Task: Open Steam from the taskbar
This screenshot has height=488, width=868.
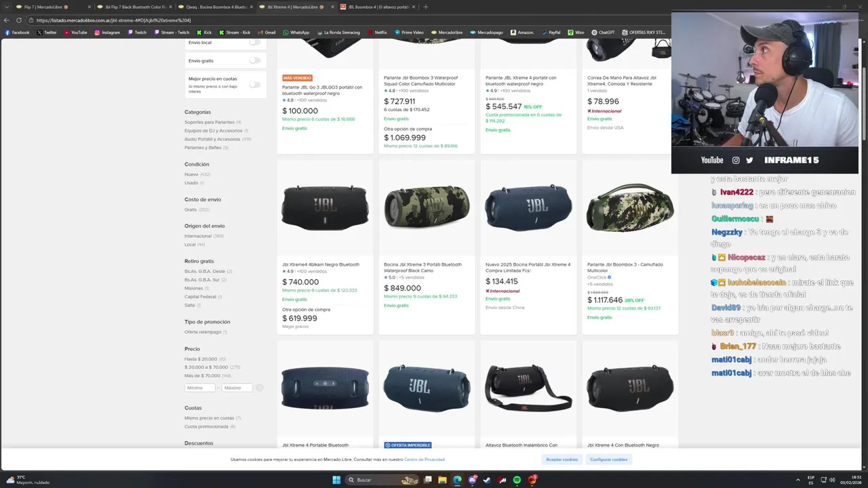Action: click(x=487, y=480)
